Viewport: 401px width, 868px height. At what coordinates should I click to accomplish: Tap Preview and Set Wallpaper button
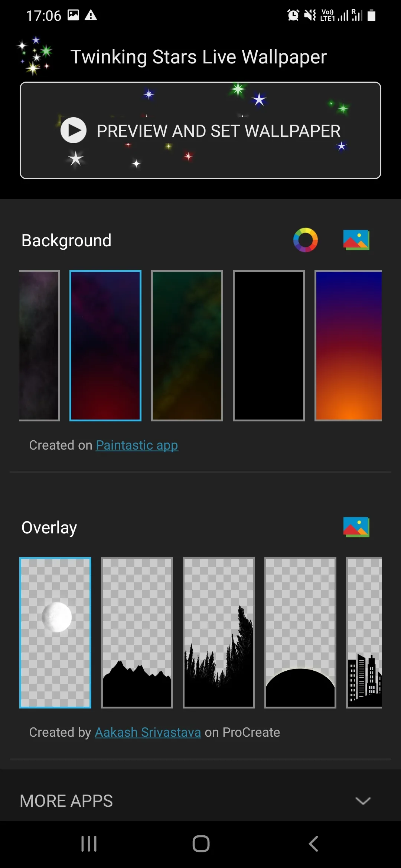click(x=200, y=131)
